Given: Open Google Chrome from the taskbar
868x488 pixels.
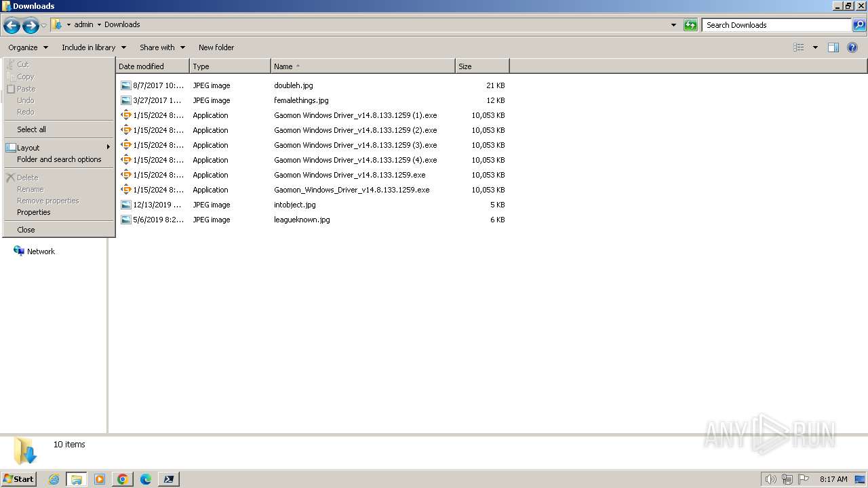Looking at the screenshot, I should pyautogui.click(x=123, y=479).
